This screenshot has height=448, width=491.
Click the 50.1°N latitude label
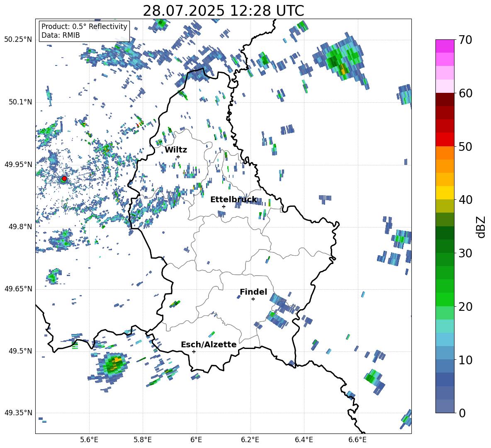click(20, 102)
